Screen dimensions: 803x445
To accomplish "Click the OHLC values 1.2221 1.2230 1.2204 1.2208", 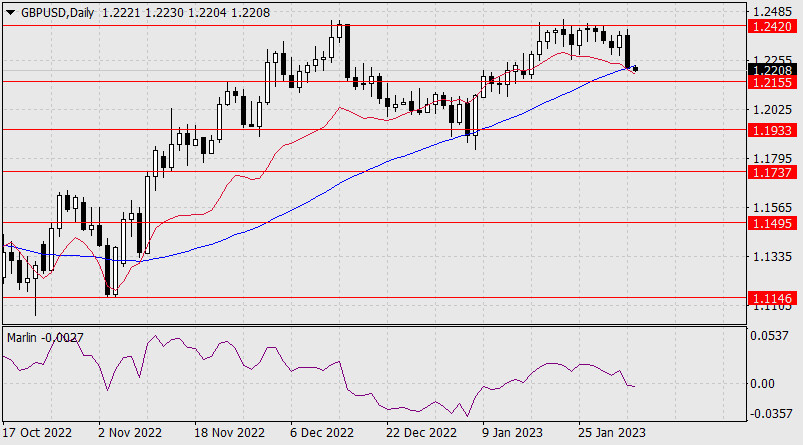I will (x=186, y=13).
